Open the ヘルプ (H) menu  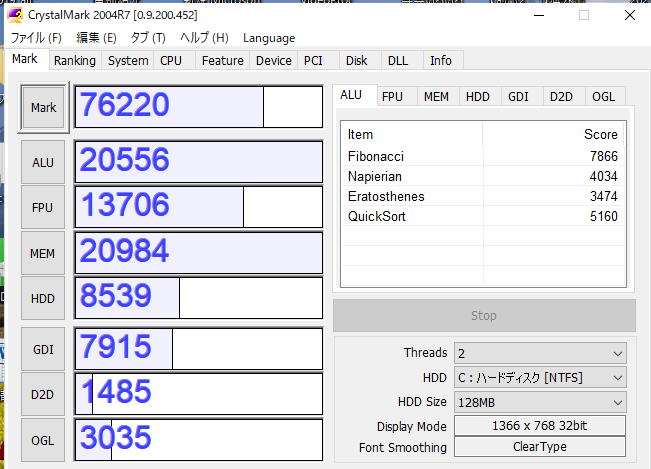(204, 38)
